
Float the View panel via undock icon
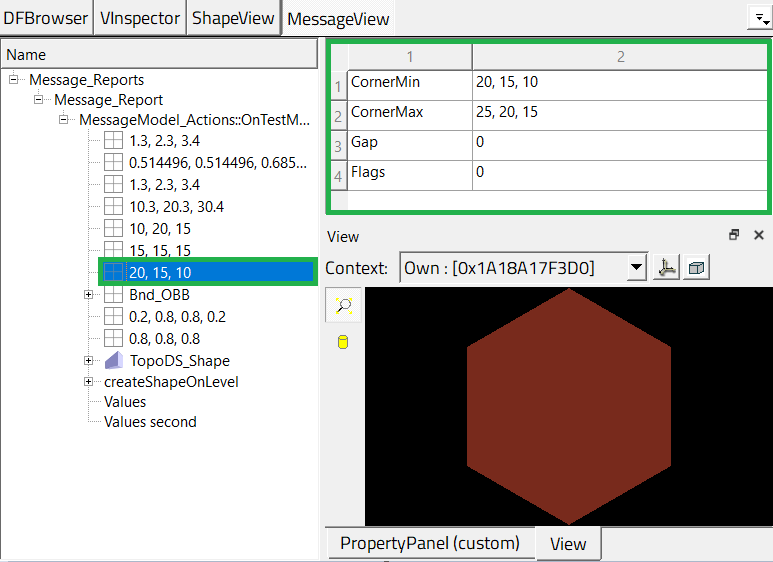(x=734, y=236)
